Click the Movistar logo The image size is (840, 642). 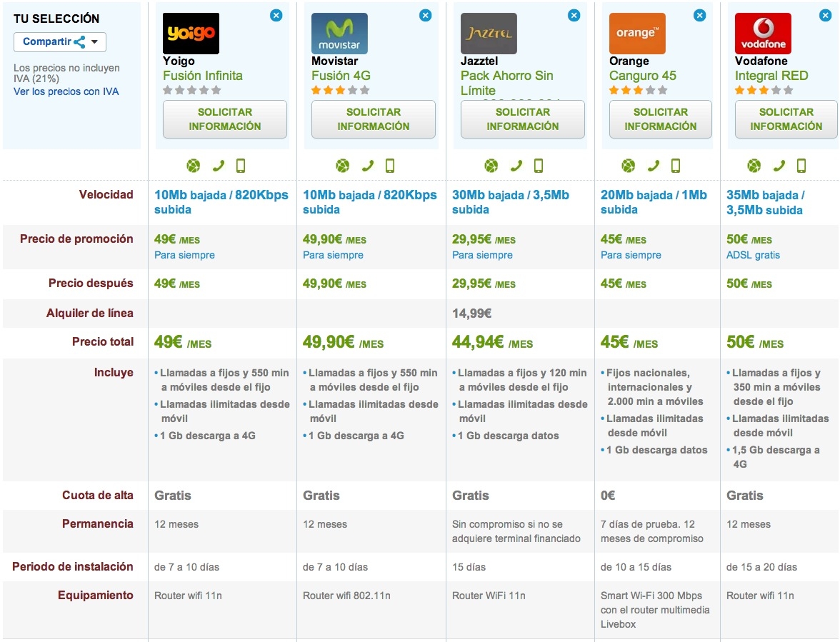point(339,33)
